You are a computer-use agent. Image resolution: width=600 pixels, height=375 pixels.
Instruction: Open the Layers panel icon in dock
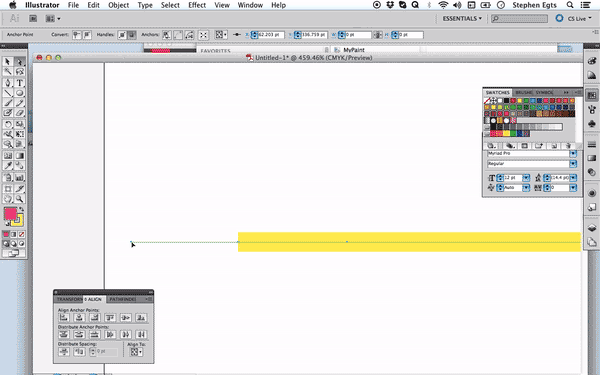(x=592, y=228)
